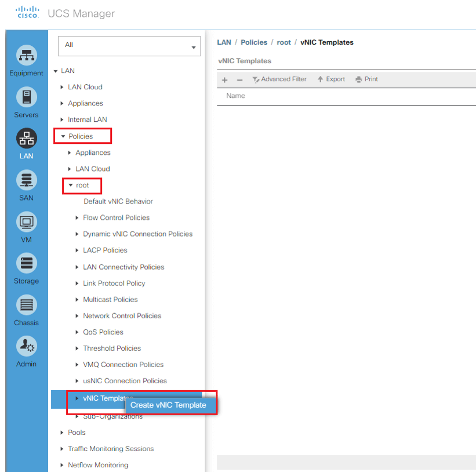Select LAN Connectivity Policies item

123,267
